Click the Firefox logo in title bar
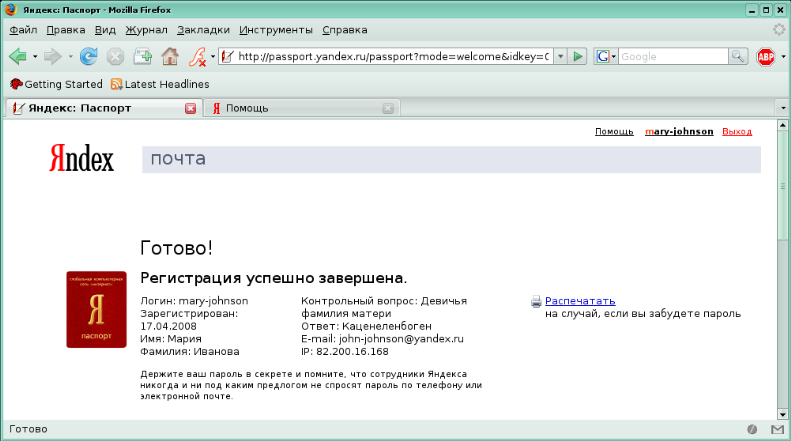This screenshot has height=441, width=791. pyautogui.click(x=11, y=10)
